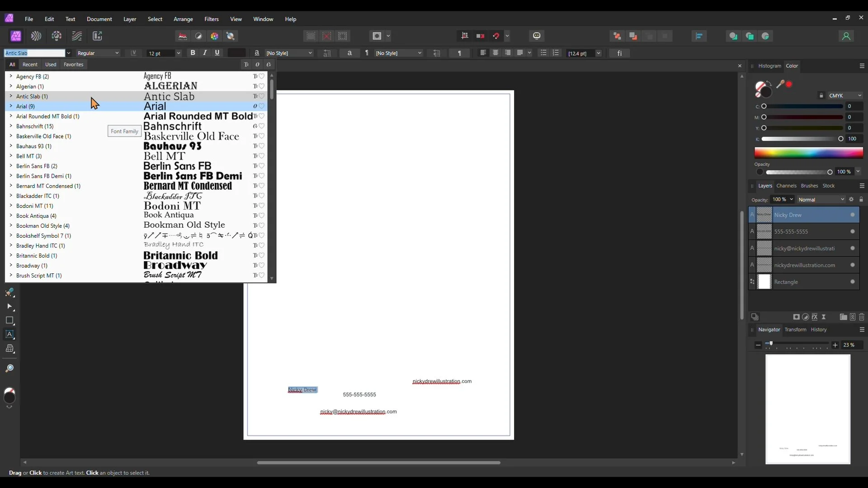Select the nickydrewillustration.com layer

[804, 265]
